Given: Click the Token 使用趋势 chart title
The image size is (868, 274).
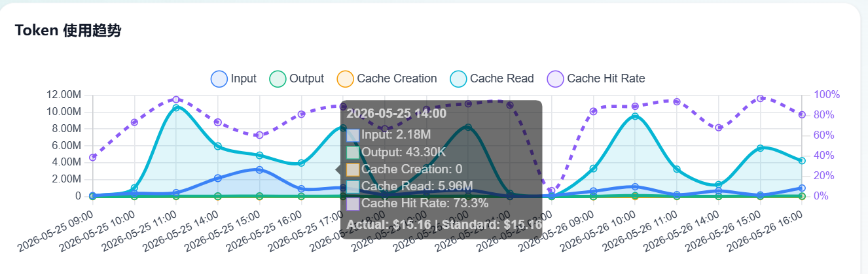Looking at the screenshot, I should click(68, 30).
